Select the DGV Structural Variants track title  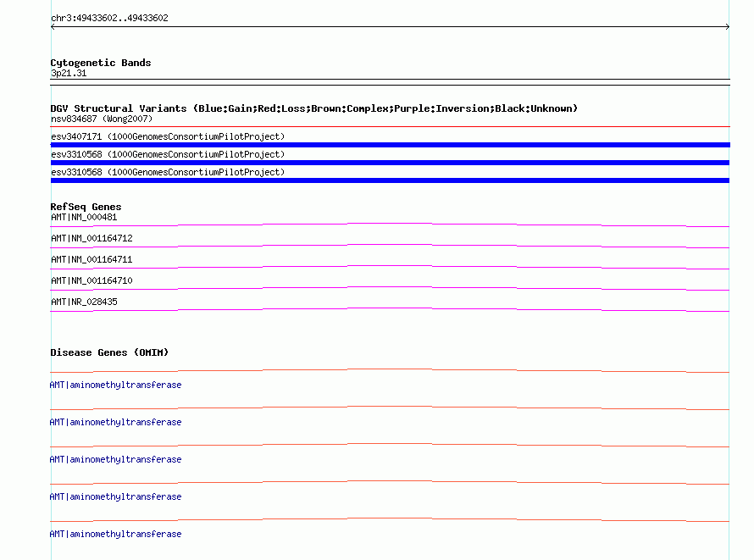click(x=314, y=108)
